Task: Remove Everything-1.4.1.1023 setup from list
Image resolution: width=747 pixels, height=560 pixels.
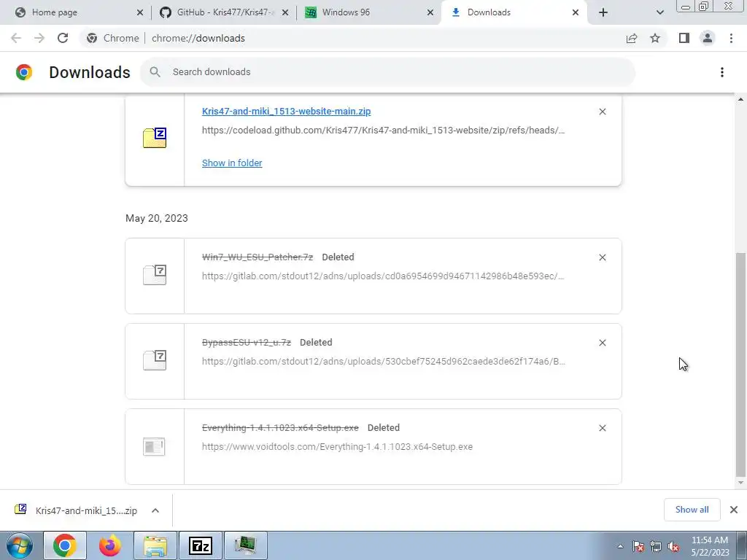Action: tap(602, 427)
